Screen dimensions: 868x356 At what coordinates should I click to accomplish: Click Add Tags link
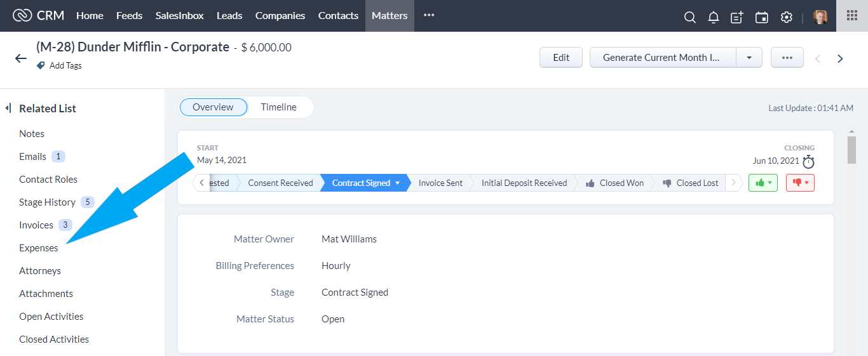coord(65,65)
